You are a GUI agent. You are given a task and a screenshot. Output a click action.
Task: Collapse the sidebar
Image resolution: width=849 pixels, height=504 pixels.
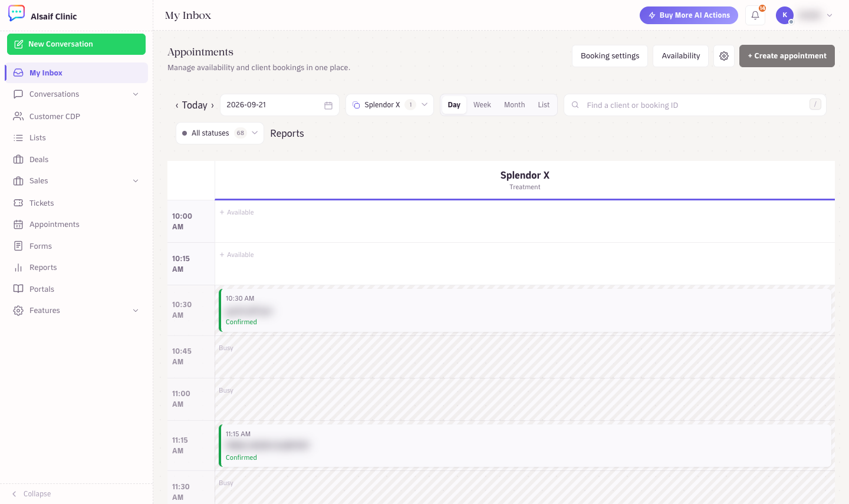(32, 494)
